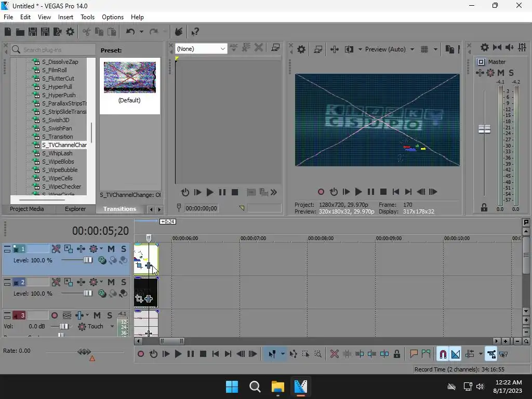Image resolution: width=532 pixels, height=399 pixels.
Task: Open Touch automation mode dropdown on Track 3
Action: (112, 326)
